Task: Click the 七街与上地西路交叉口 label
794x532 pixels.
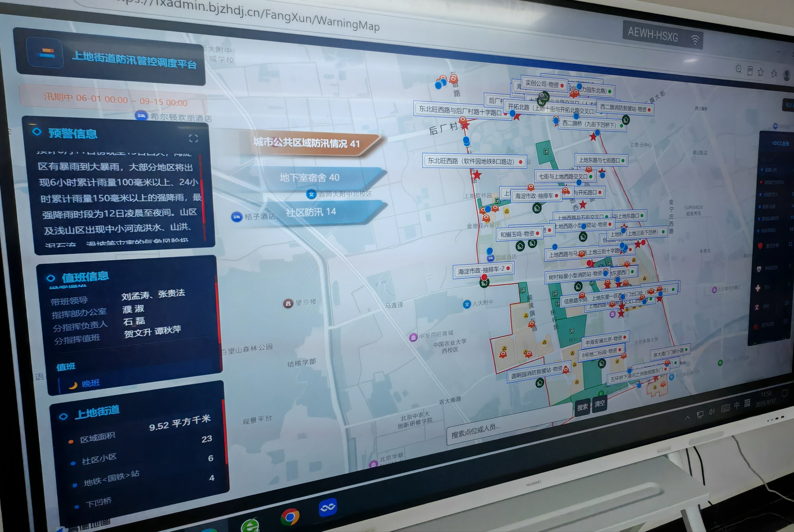Action: pos(565,176)
